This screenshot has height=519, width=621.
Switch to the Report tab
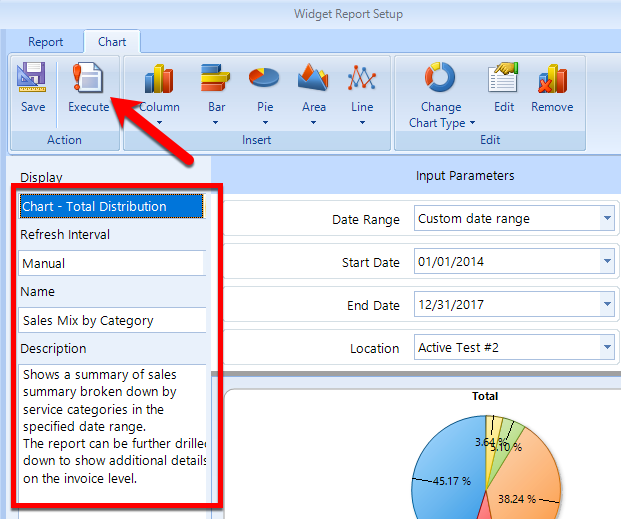coord(46,42)
